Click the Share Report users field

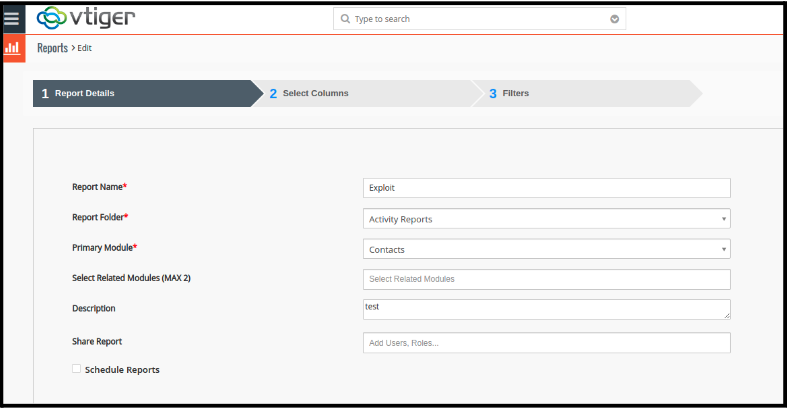[x=546, y=343]
